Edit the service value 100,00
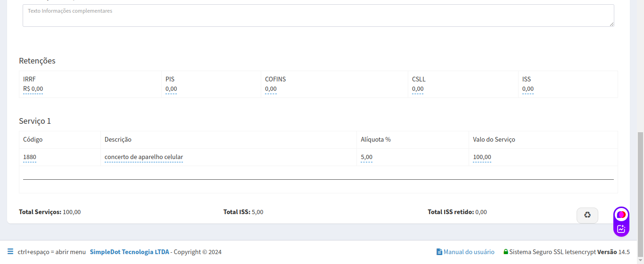The image size is (644, 264). (x=482, y=157)
